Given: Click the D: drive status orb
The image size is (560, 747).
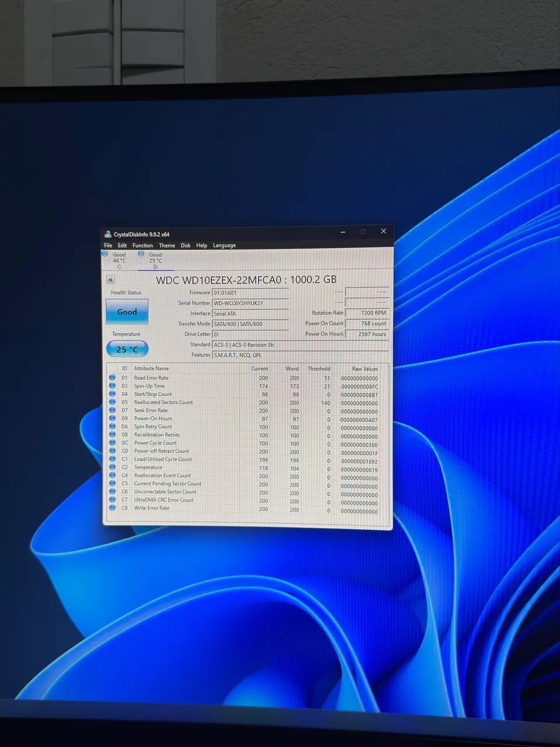Looking at the screenshot, I should coord(141,254).
